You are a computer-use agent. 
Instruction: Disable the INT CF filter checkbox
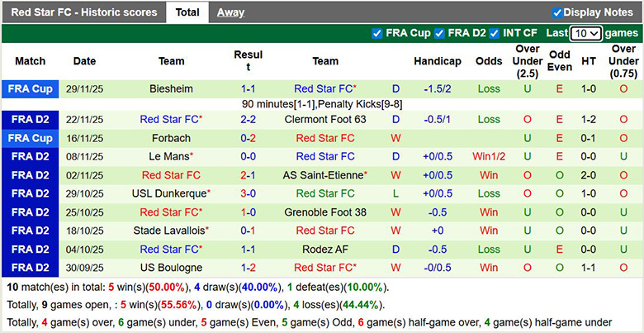point(494,33)
